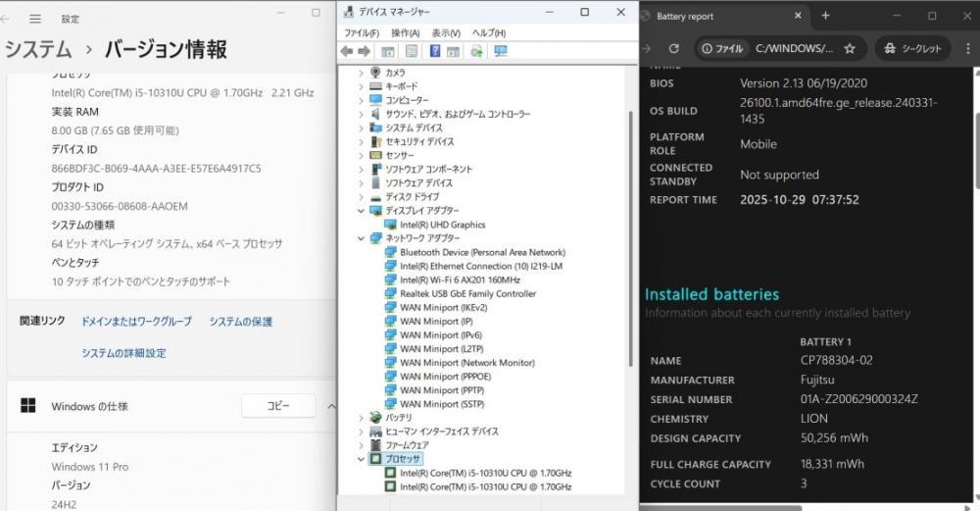Expand the バッテリ tree node
The width and height of the screenshot is (980, 511).
pos(361,417)
